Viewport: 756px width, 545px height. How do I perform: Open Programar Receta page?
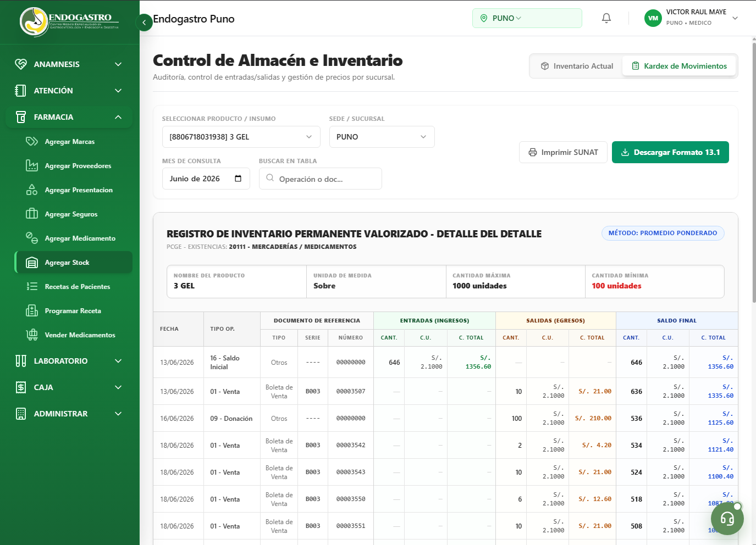coord(74,311)
